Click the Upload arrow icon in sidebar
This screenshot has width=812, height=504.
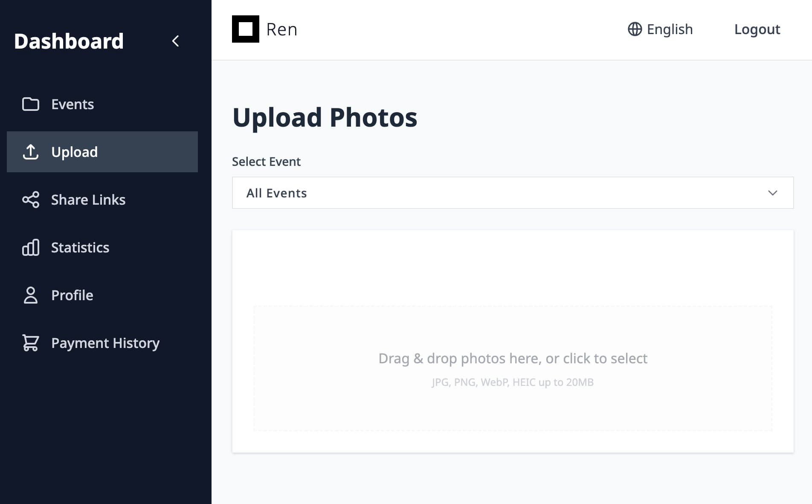point(31,152)
